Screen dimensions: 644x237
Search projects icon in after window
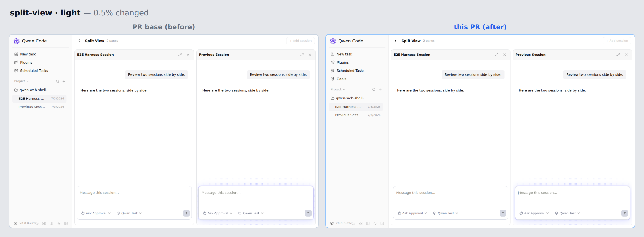click(x=374, y=90)
